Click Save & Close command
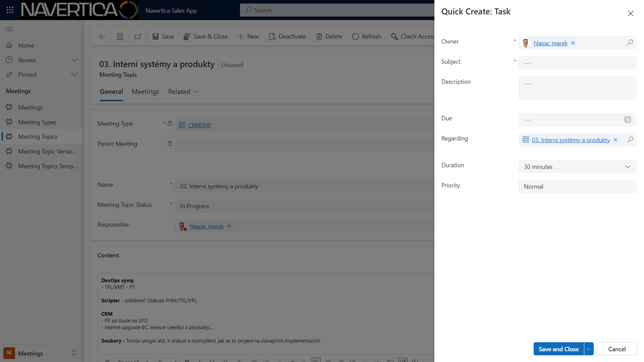Screen dimensions: 644x362 (x=205, y=37)
